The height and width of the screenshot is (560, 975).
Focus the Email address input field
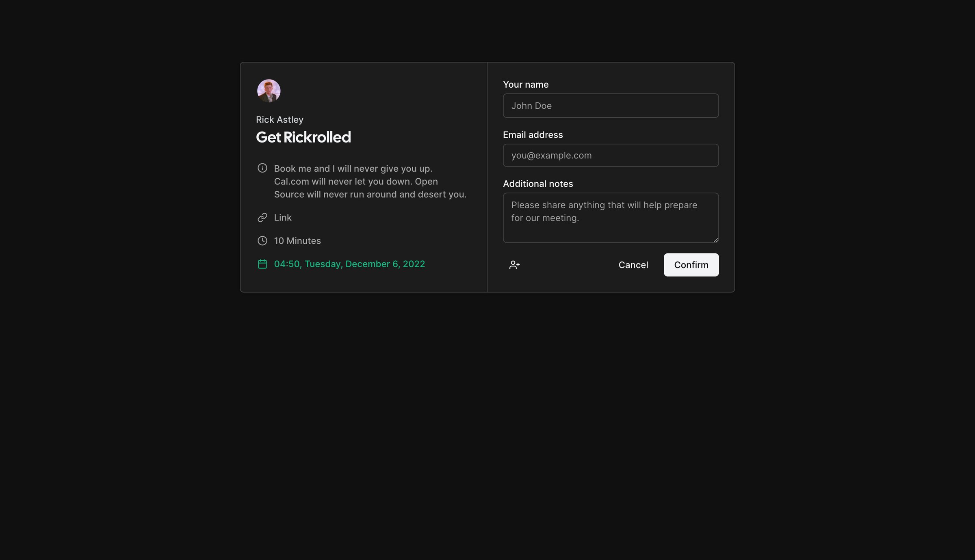[x=611, y=156]
